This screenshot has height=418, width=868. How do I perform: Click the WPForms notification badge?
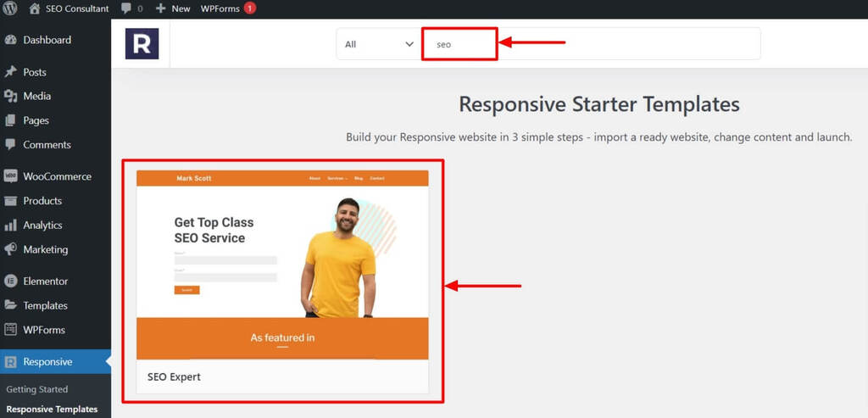click(250, 8)
